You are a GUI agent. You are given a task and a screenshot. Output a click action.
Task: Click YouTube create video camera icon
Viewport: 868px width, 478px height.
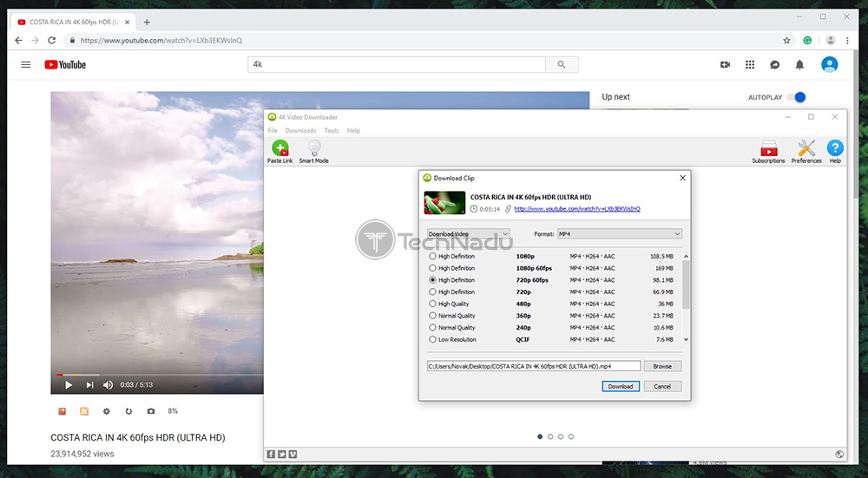[x=725, y=65]
